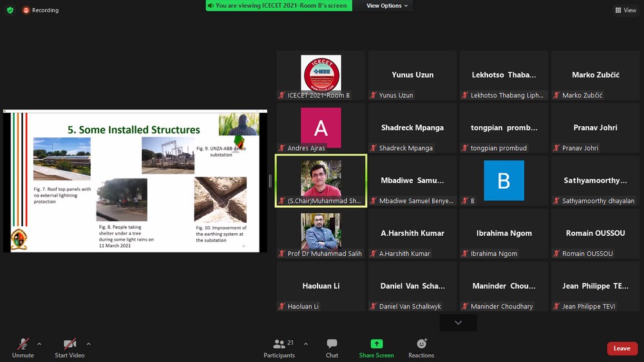Switch layout with the View button

[625, 10]
